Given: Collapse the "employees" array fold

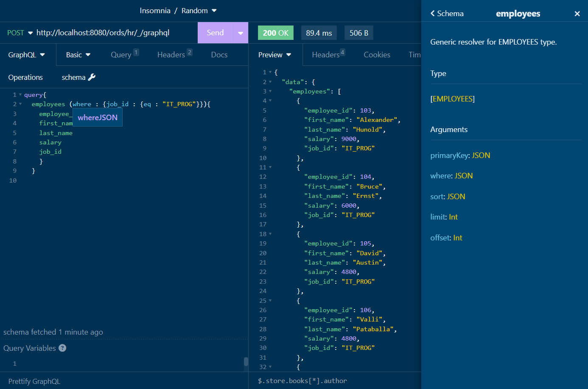Looking at the screenshot, I should (x=270, y=91).
